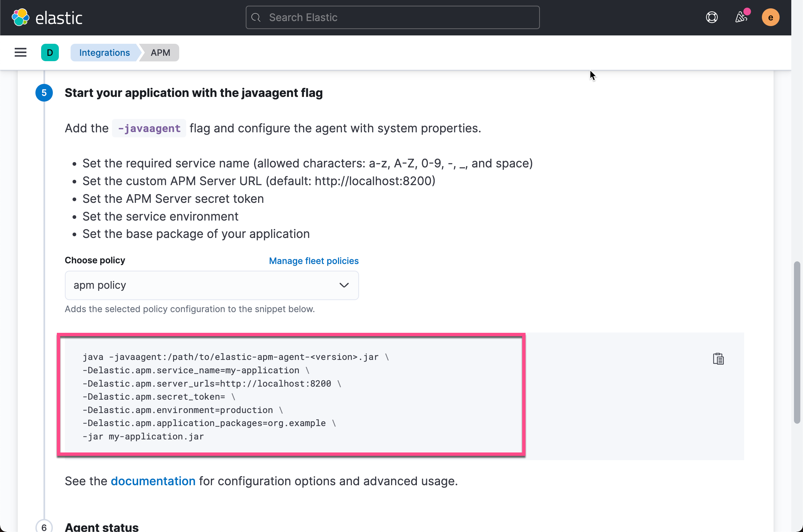Image resolution: width=803 pixels, height=532 pixels.
Task: Copy the java agent command using clipboard icon
Action: coord(718,359)
